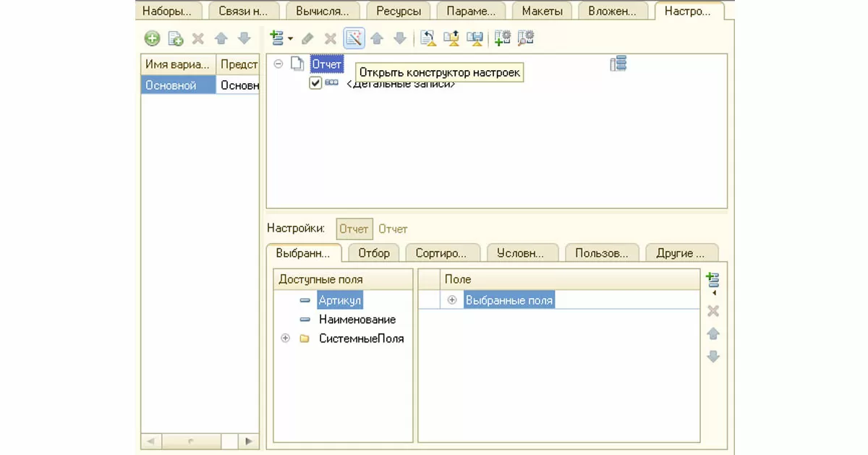Select the Основной variant row
Viewport: 868px width, 455px height.
tap(171, 85)
